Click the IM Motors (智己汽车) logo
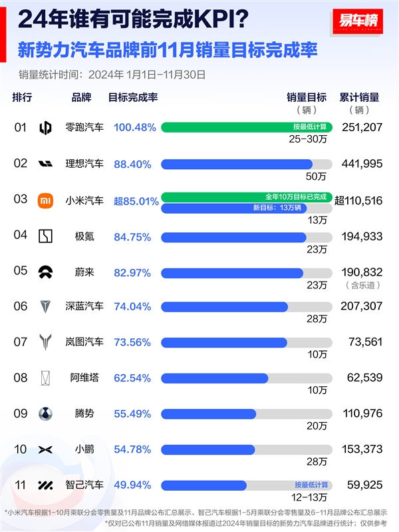Image resolution: width=399 pixels, height=532 pixels. 45,485
